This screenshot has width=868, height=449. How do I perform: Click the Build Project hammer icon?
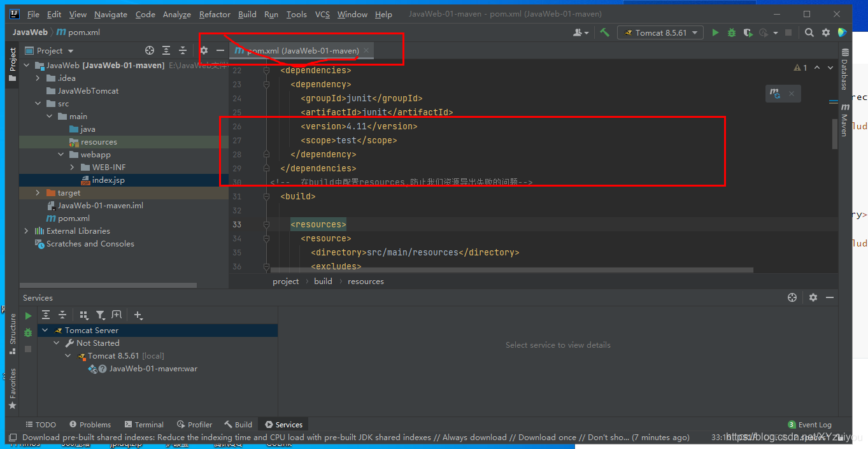[x=604, y=32]
